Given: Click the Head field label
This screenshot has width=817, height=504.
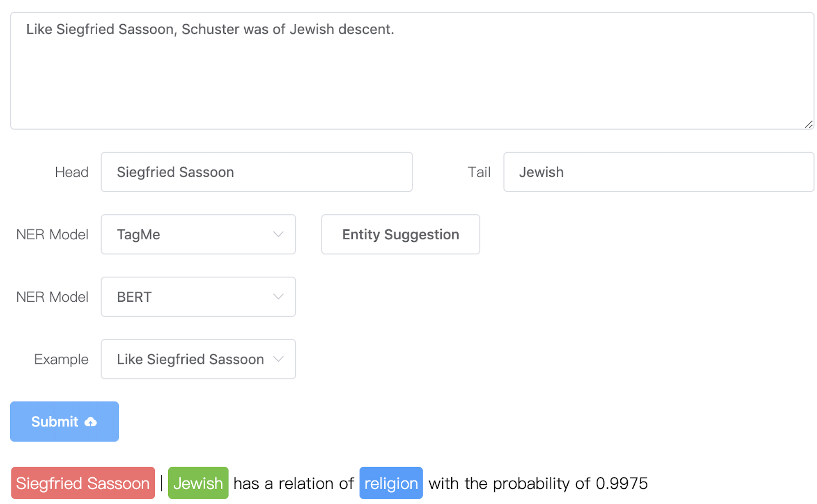Looking at the screenshot, I should click(72, 172).
